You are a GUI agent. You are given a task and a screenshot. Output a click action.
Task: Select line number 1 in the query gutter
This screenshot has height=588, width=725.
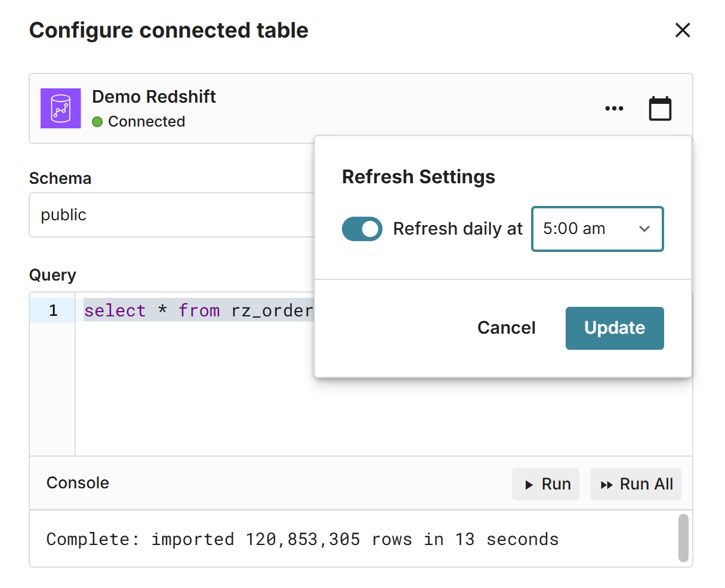(53, 310)
